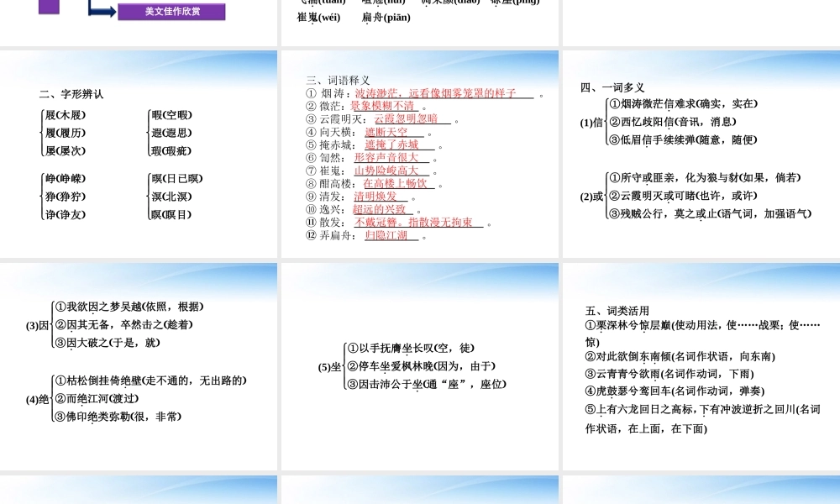This screenshot has height=504, width=840.
Task: Select the entry 暝(日已暝)
Action: click(176, 179)
